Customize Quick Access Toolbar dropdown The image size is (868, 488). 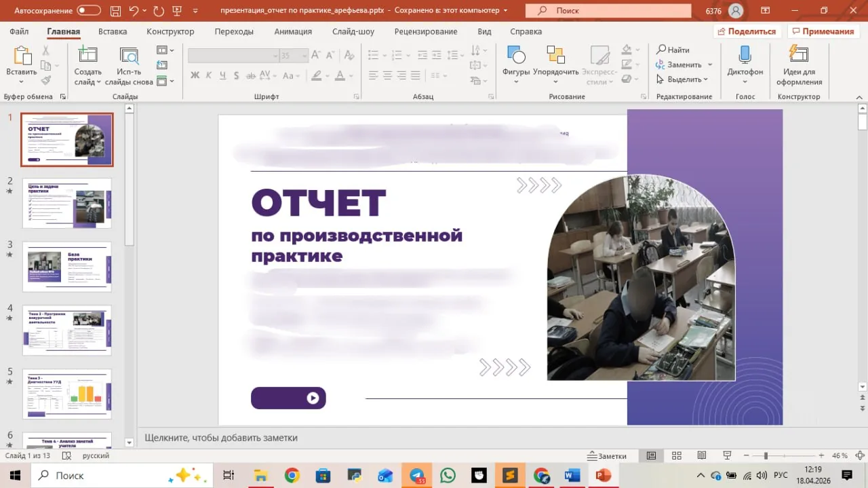pyautogui.click(x=196, y=11)
